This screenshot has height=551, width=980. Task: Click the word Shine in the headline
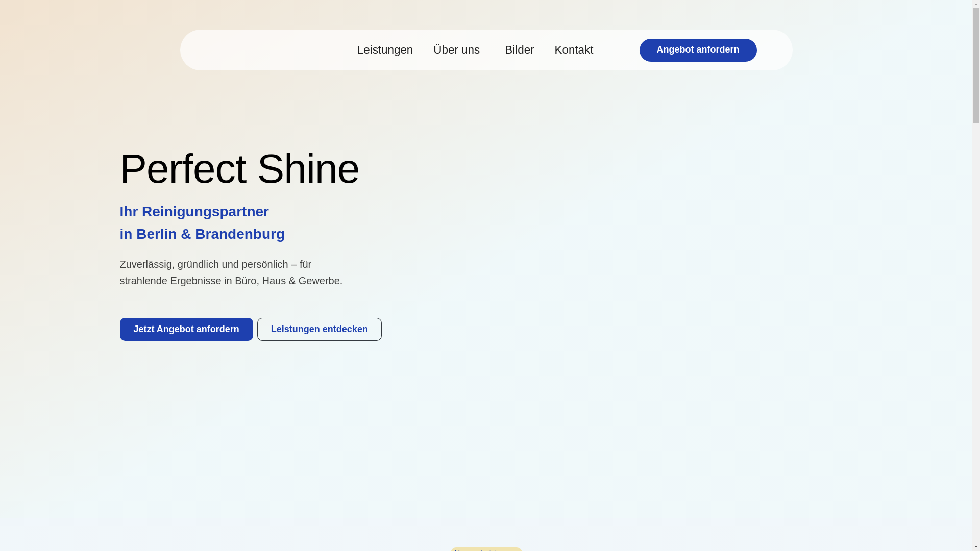click(308, 169)
